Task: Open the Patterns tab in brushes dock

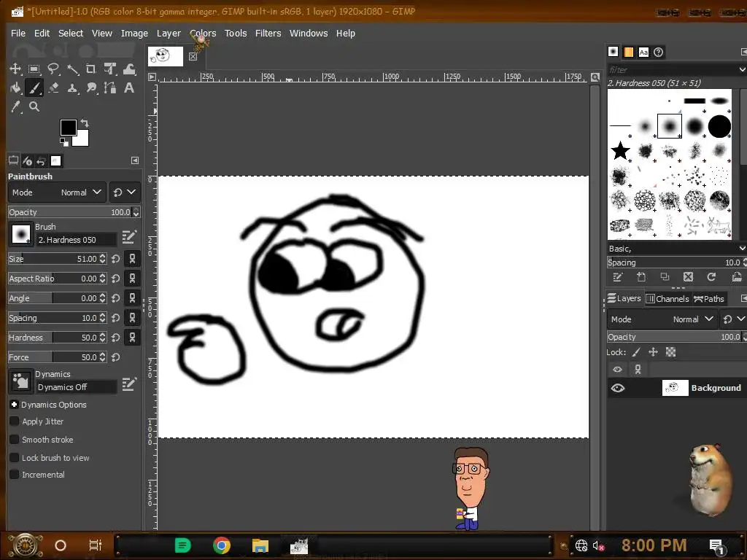Action: pos(628,52)
